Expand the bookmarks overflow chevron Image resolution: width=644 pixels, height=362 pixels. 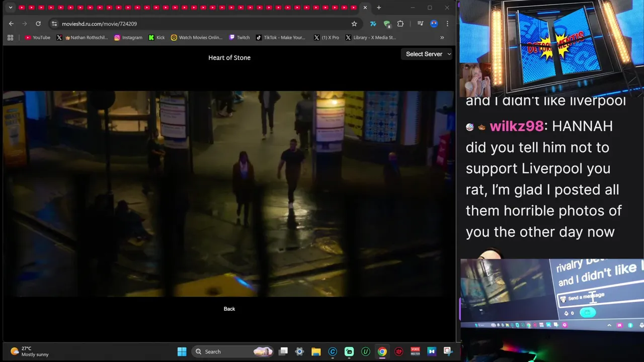[442, 37]
